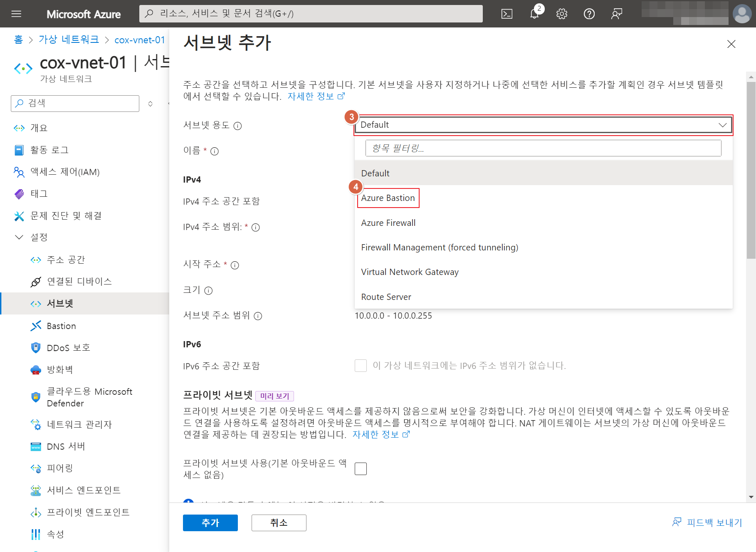The height and width of the screenshot is (552, 756).
Task: Open 네트워크 관리자 page
Action: pyautogui.click(x=79, y=424)
